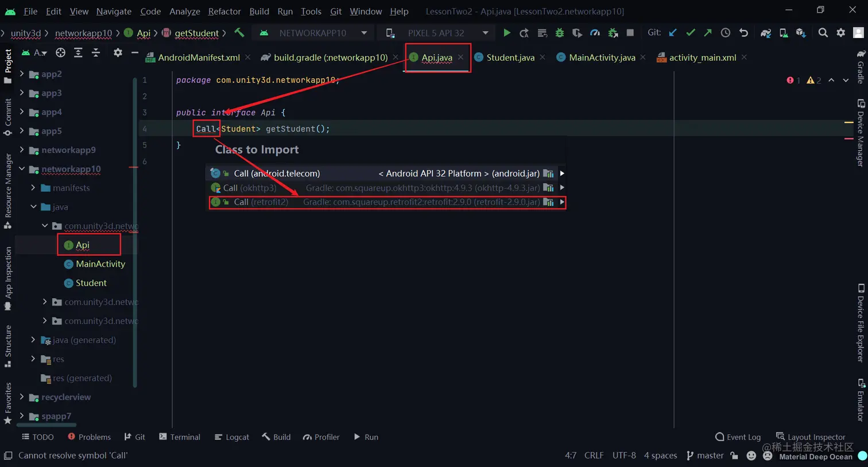Open the Event Log button
This screenshot has height=467, width=868.
[x=738, y=437]
